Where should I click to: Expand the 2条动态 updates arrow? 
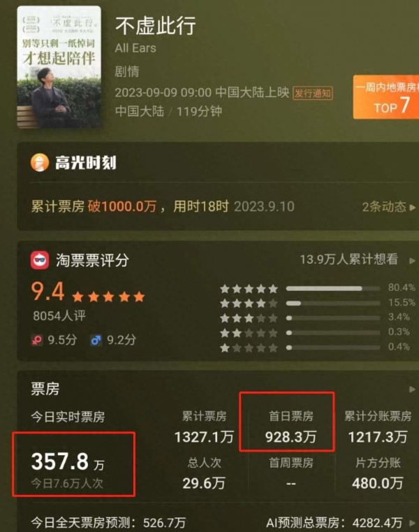413,207
